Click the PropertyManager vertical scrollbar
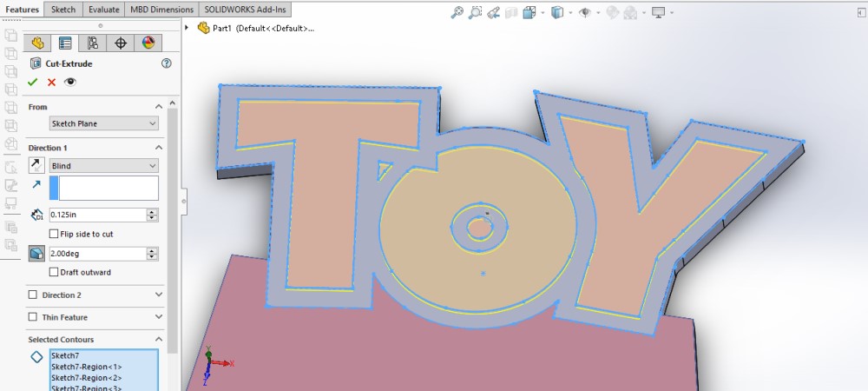The height and width of the screenshot is (391, 868). click(172, 230)
